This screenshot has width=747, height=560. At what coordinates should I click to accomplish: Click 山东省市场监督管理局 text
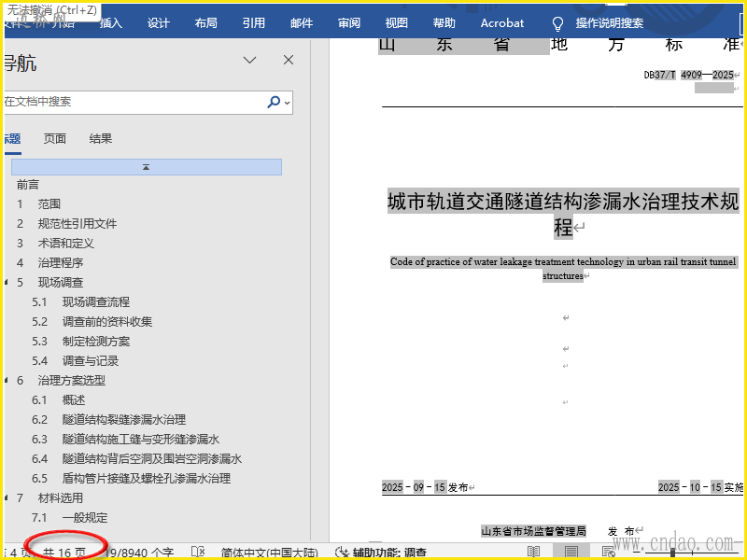(533, 531)
